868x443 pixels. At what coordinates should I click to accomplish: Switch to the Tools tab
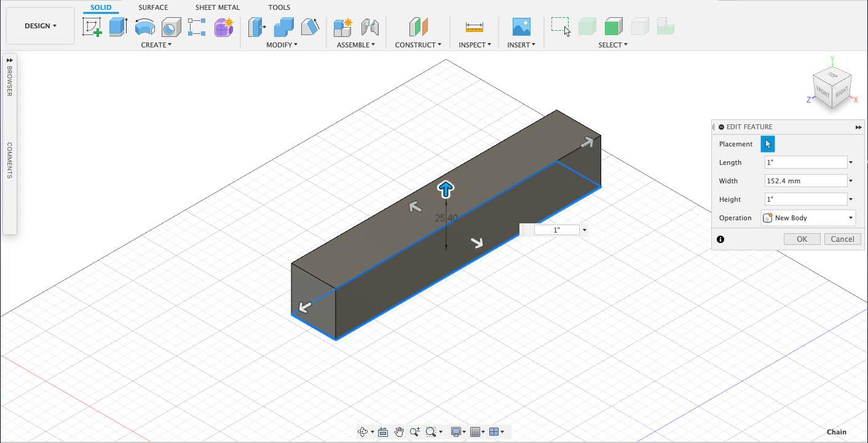click(279, 7)
